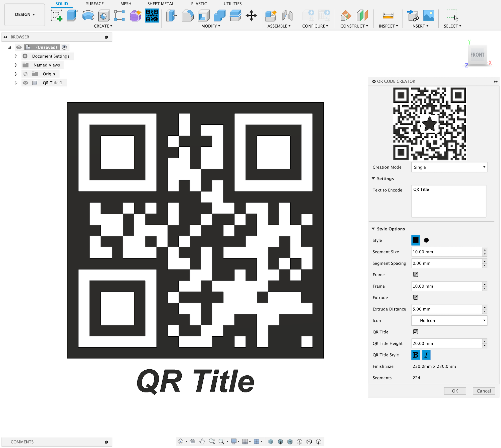Cancel the QR Code Creator dialog

483,391
